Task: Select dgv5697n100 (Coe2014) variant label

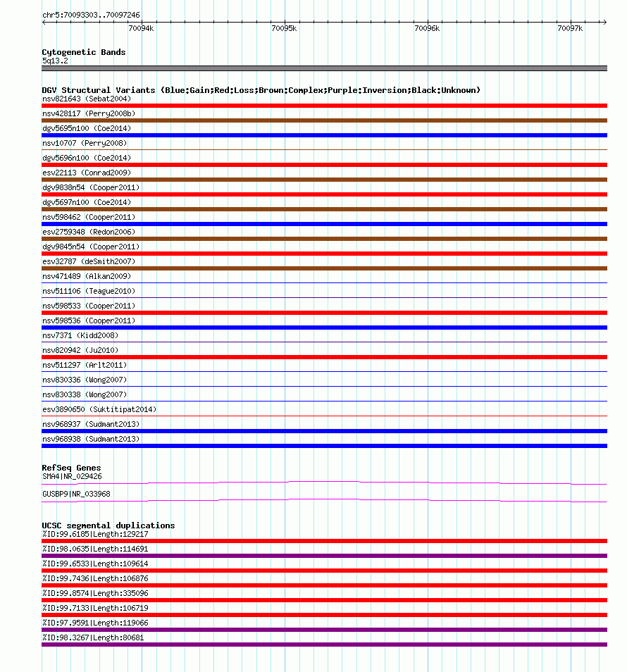Action: point(87,202)
